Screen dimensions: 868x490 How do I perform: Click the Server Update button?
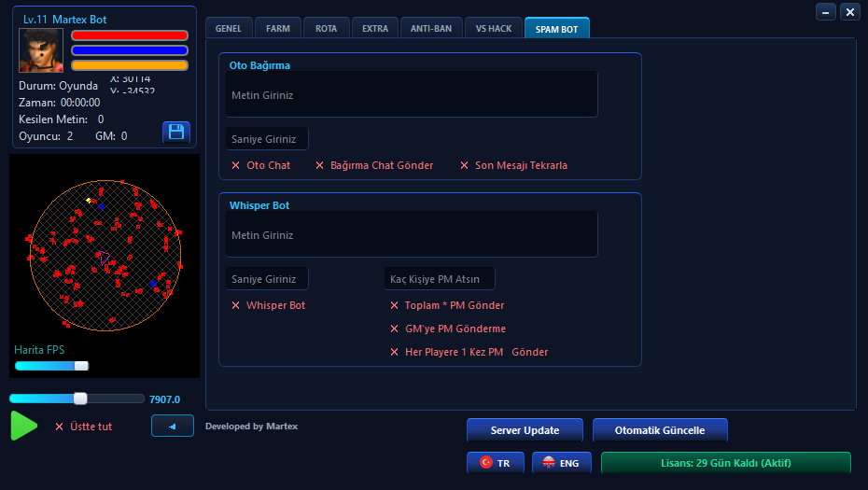pos(525,430)
